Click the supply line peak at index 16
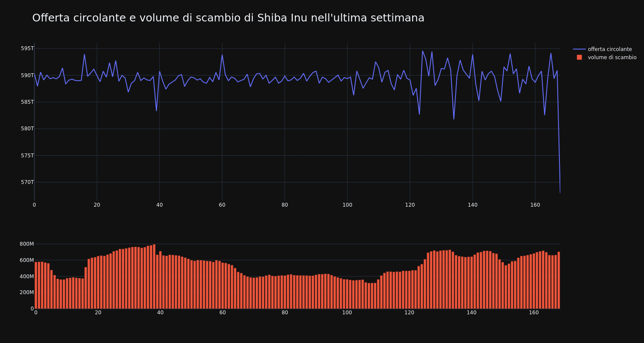The width and height of the screenshot is (644, 343). coord(84,54)
